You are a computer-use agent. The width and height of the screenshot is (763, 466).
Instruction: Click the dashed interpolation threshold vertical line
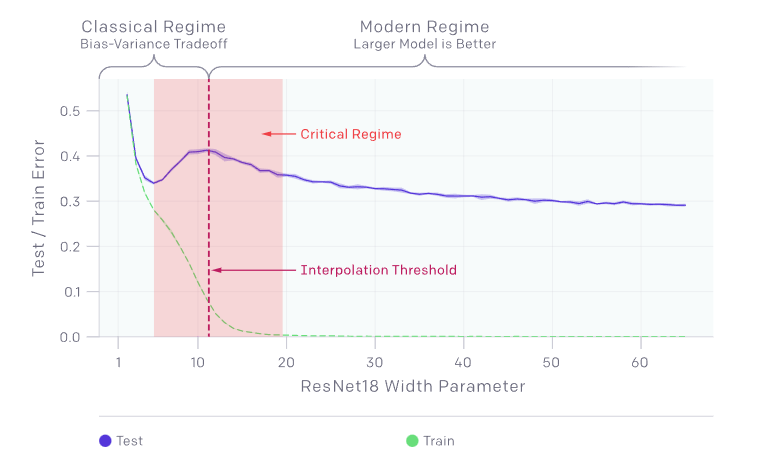(209, 209)
